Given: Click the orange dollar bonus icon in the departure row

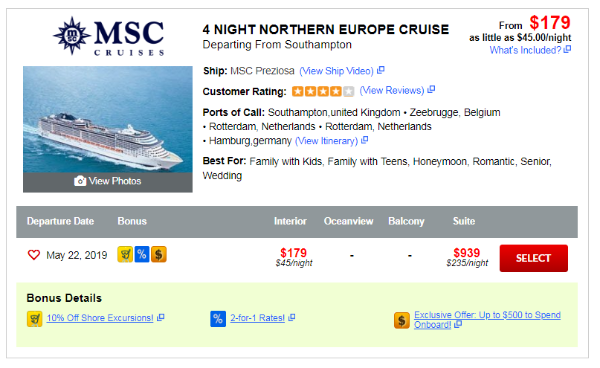Looking at the screenshot, I should coord(158,254).
